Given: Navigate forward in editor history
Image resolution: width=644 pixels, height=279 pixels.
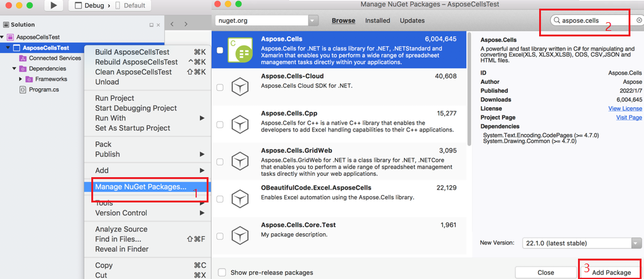Looking at the screenshot, I should (186, 24).
